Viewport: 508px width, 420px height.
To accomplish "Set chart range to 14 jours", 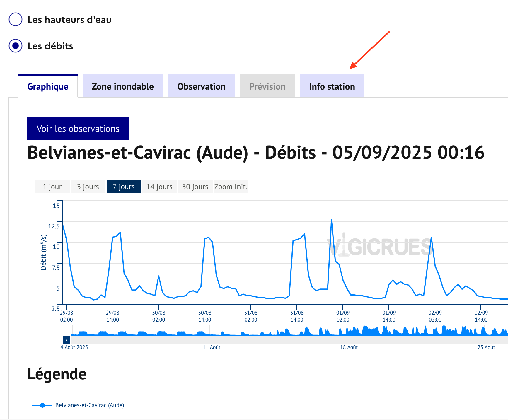I will click(x=159, y=187).
